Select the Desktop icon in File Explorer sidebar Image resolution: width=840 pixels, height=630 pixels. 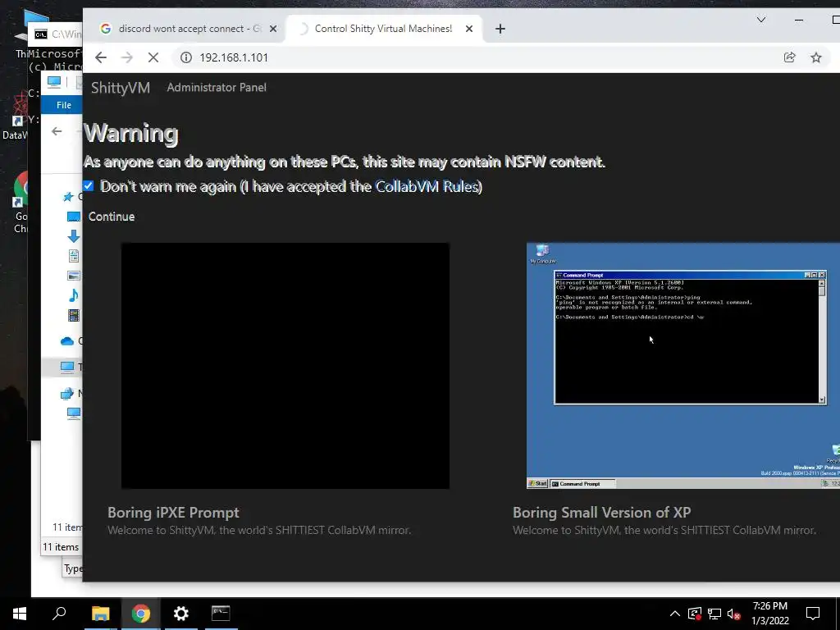click(x=73, y=217)
